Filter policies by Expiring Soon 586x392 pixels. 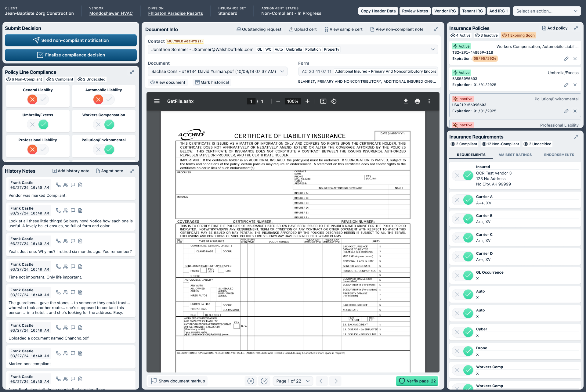click(x=519, y=35)
